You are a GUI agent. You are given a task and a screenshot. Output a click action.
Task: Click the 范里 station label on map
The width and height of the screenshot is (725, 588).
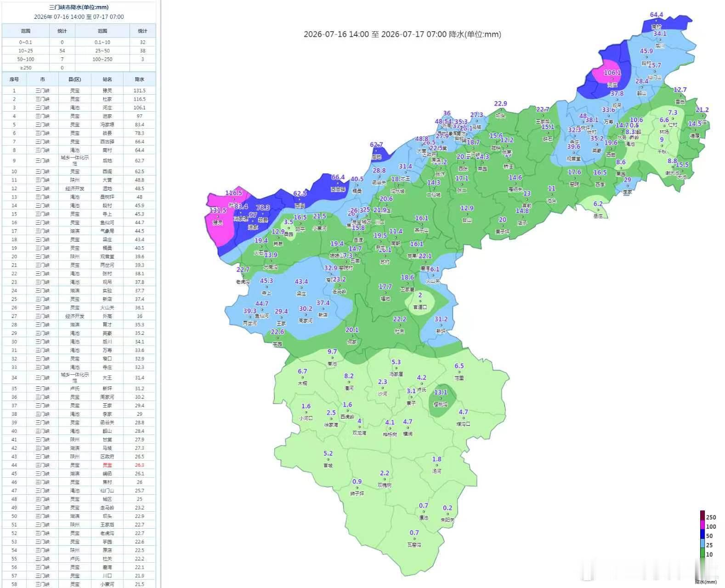point(459,378)
